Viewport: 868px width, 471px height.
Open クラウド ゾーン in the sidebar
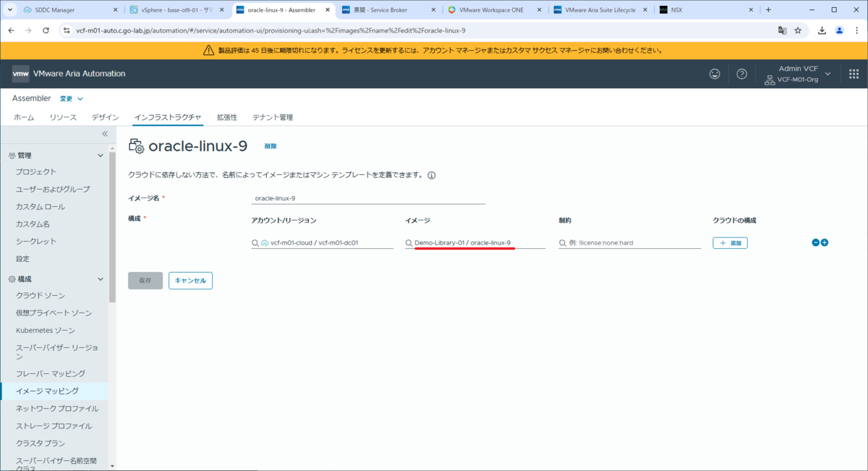pos(41,295)
